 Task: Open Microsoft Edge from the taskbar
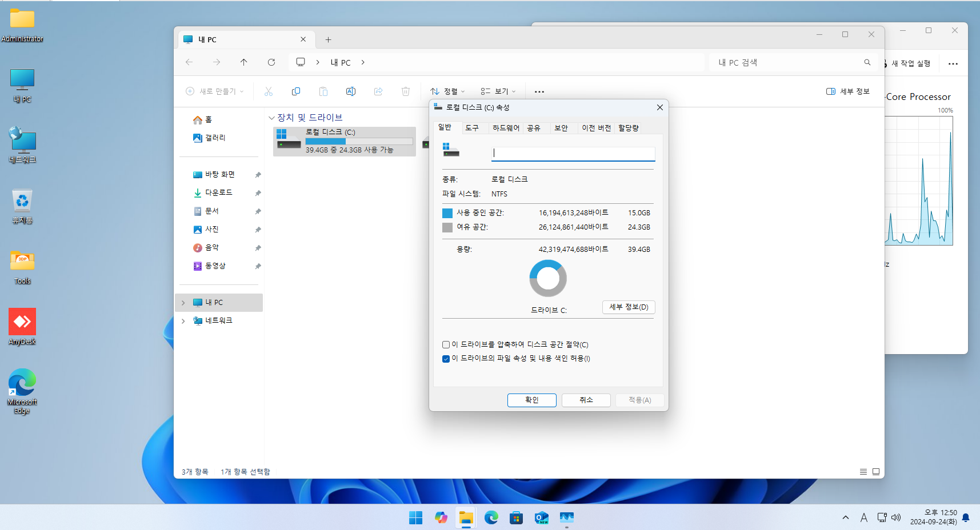coord(491,517)
